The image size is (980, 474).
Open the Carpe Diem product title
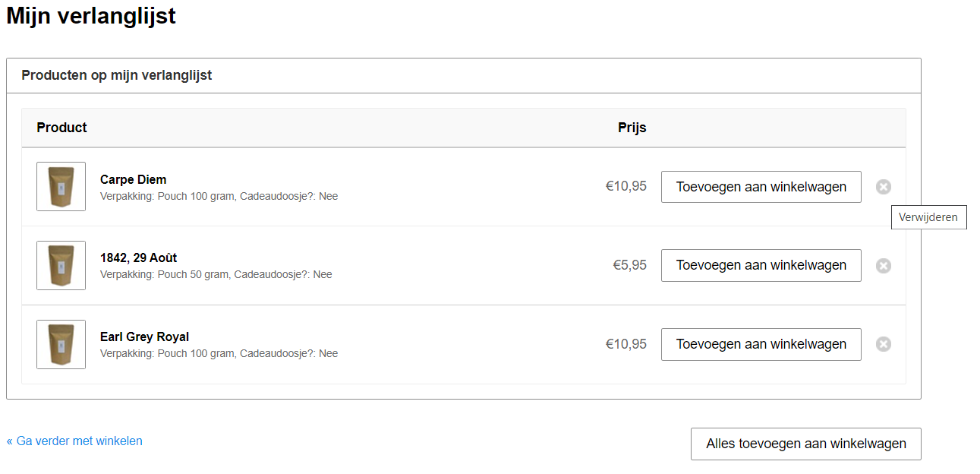(133, 179)
